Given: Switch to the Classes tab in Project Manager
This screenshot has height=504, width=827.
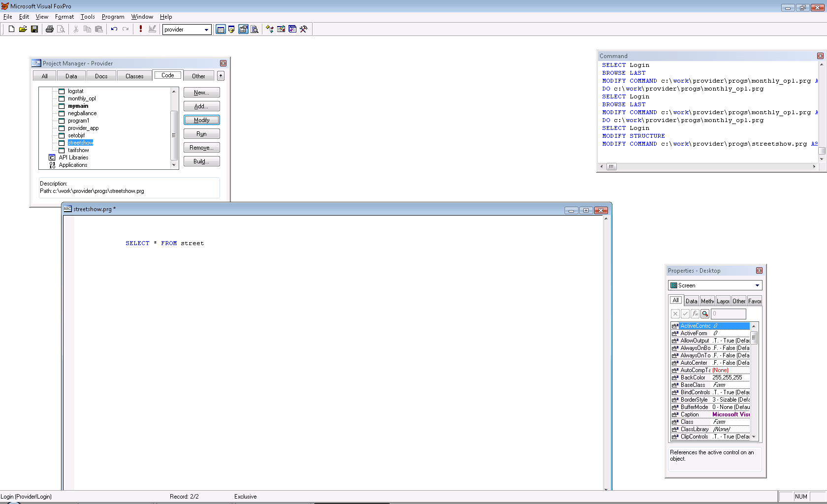Looking at the screenshot, I should coord(134,76).
